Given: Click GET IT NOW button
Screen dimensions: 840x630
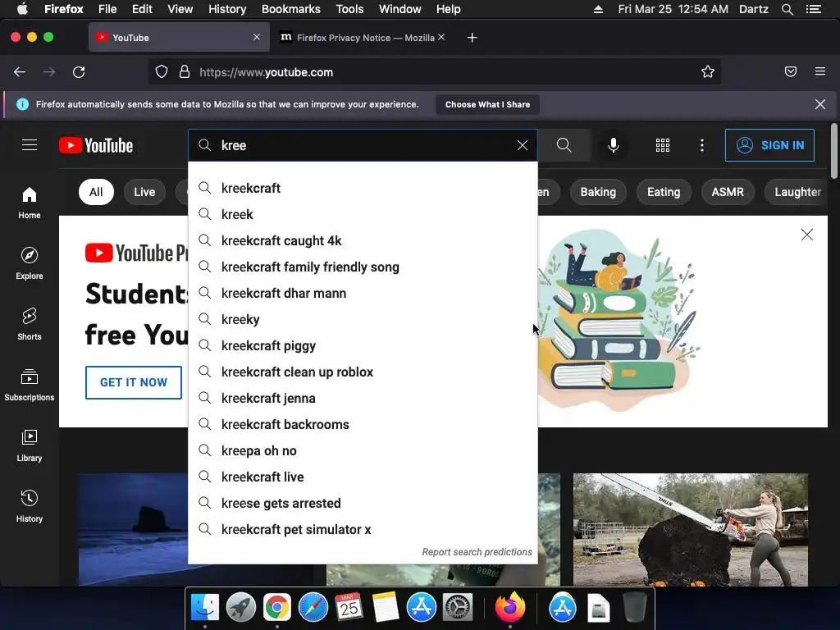Looking at the screenshot, I should pyautogui.click(x=134, y=382).
